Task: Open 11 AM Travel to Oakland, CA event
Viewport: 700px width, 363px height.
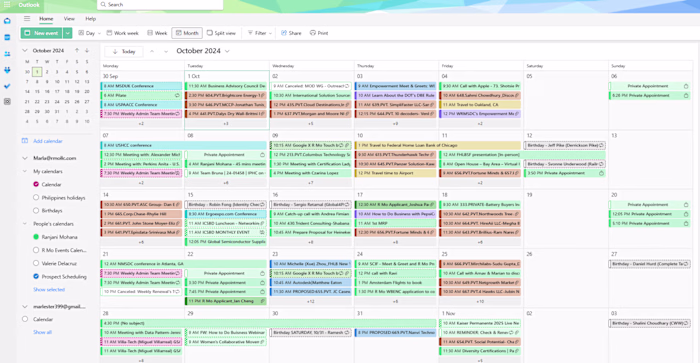Action: pos(480,105)
